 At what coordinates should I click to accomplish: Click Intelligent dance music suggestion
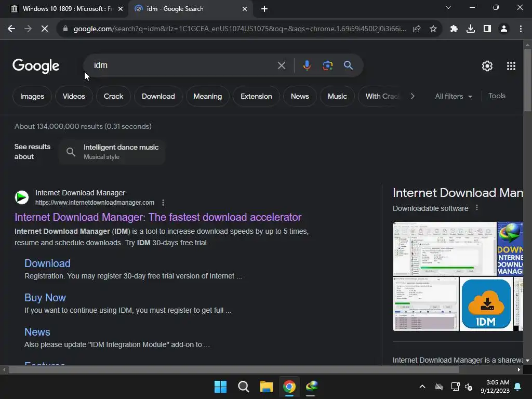pos(112,152)
